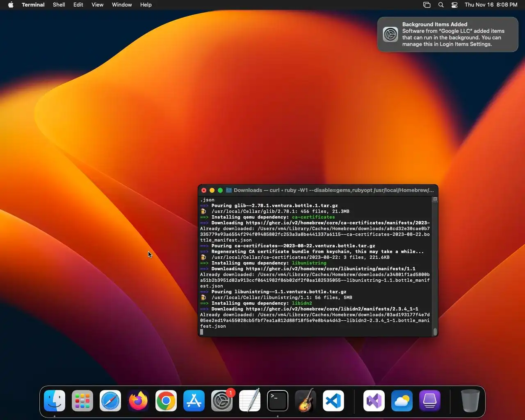Click the Stage Manager windows icon in menu bar

pos(427,5)
